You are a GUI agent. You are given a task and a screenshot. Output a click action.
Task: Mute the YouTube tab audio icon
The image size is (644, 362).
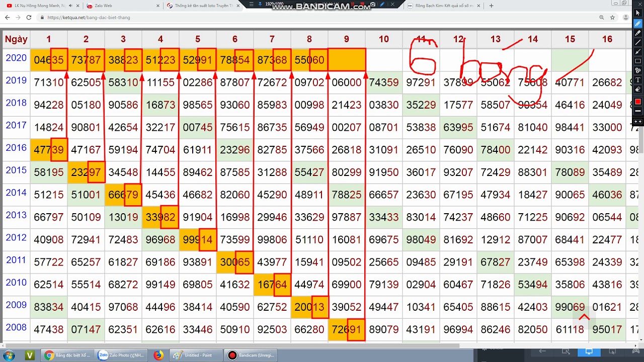[x=70, y=6]
